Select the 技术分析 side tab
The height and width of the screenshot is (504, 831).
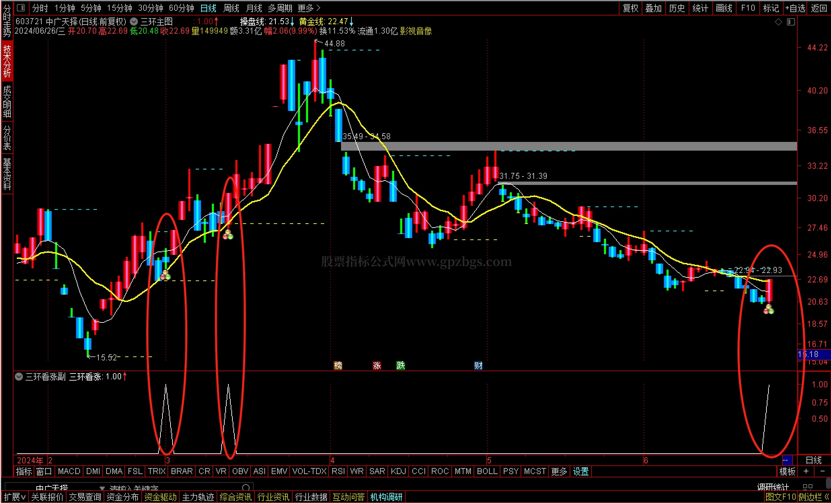(x=7, y=61)
